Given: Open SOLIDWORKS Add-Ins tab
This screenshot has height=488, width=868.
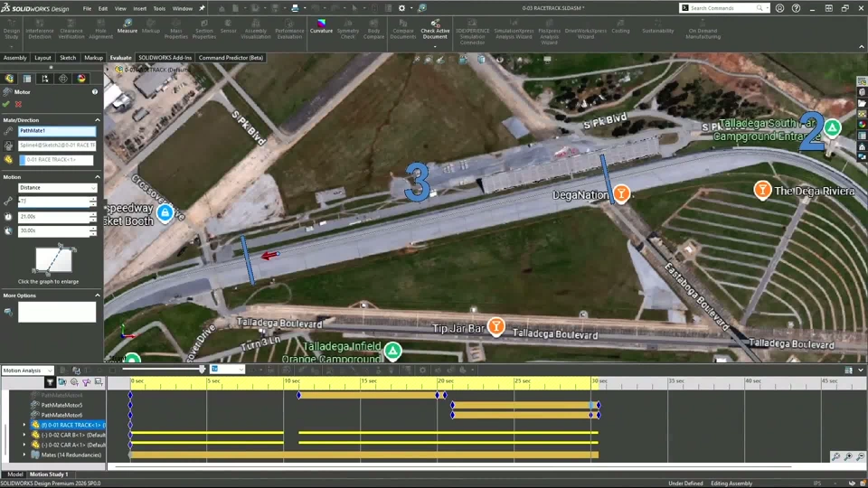Looking at the screenshot, I should [x=165, y=58].
